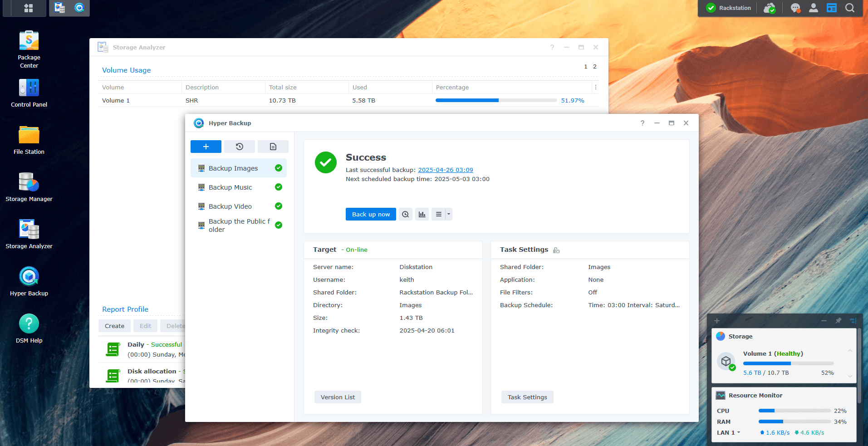Pin the widget panel
Screen dimensions: 868x446
coord(838,321)
